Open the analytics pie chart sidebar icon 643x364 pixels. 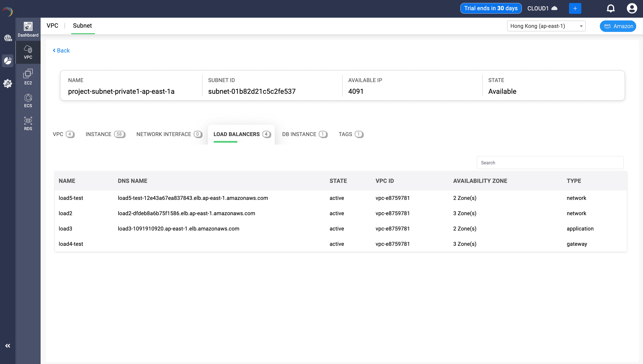[x=8, y=61]
